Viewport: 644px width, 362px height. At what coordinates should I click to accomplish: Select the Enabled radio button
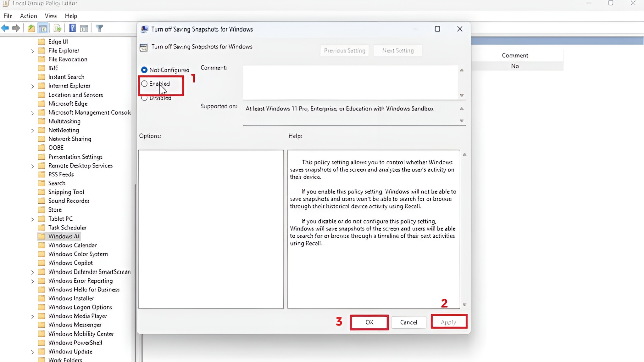144,84
